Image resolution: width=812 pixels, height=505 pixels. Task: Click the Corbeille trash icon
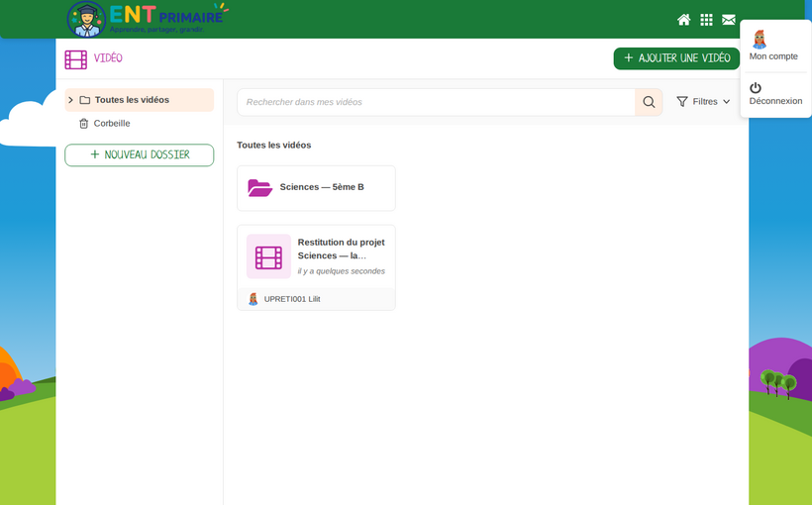click(83, 123)
